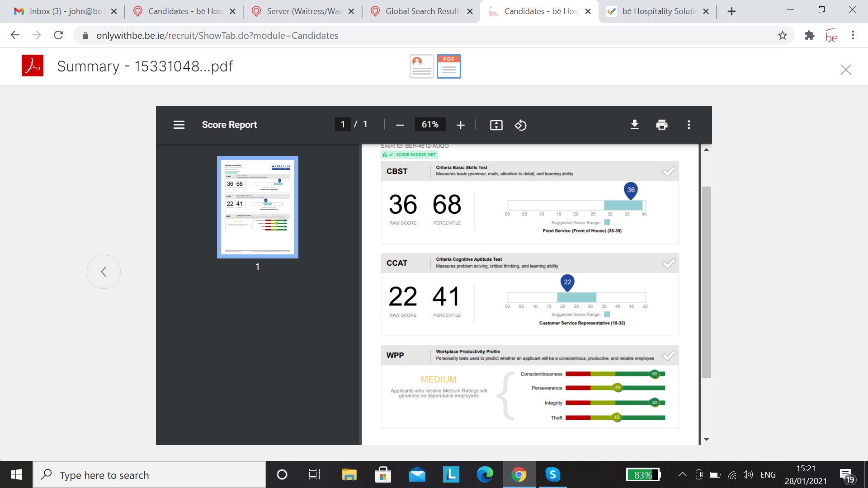The width and height of the screenshot is (868, 488).
Task: Open Task View on taskbar
Action: [314, 474]
